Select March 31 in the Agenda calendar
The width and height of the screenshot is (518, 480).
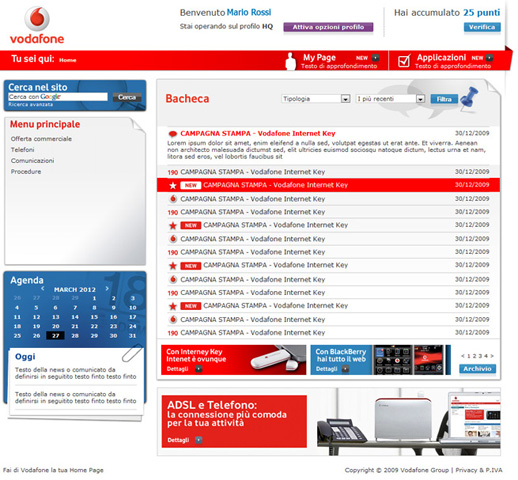133,336
